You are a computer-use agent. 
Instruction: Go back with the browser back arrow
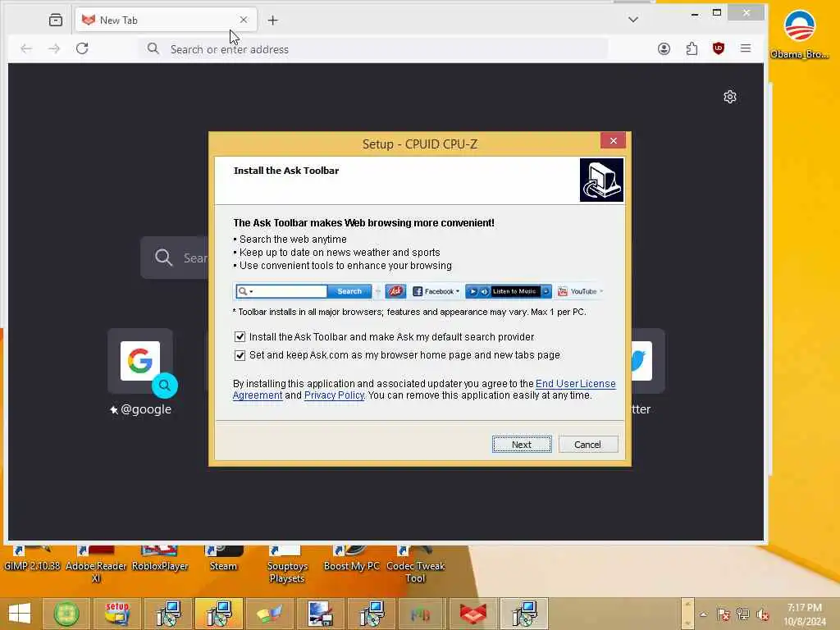(26, 48)
